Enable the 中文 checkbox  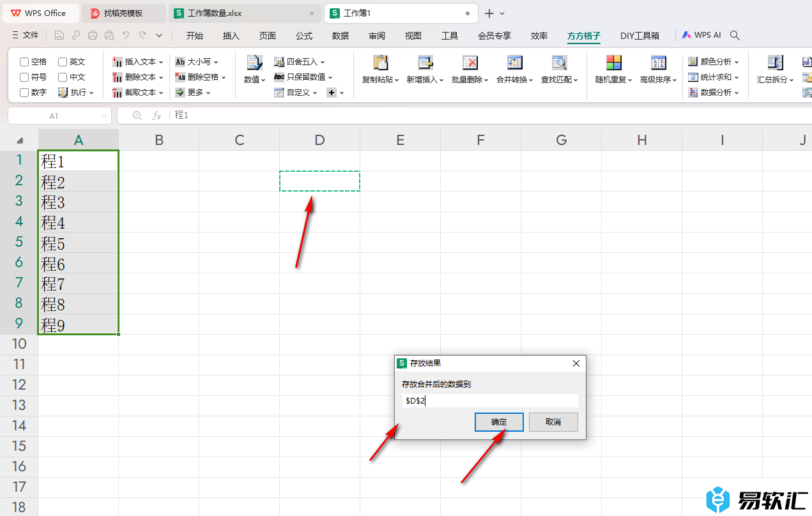(63, 77)
